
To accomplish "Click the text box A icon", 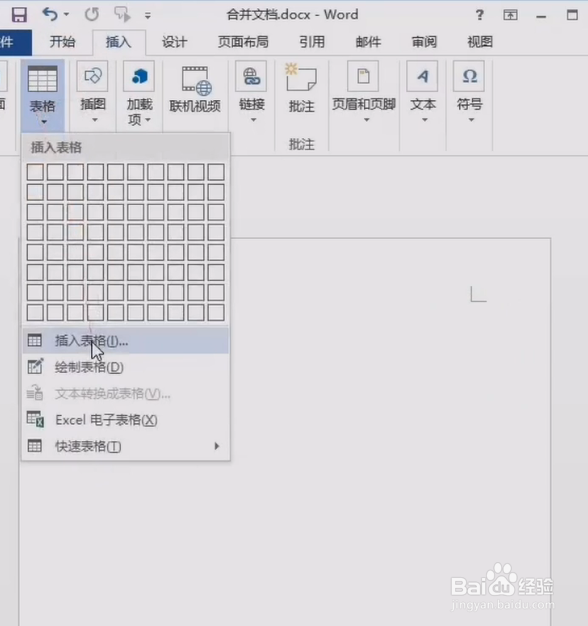I will [x=422, y=76].
